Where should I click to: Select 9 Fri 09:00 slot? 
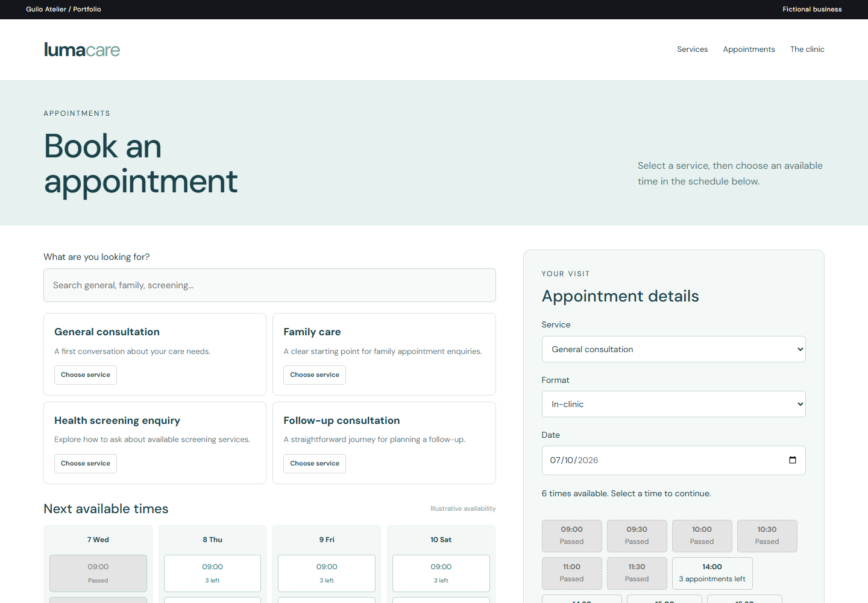tap(327, 573)
